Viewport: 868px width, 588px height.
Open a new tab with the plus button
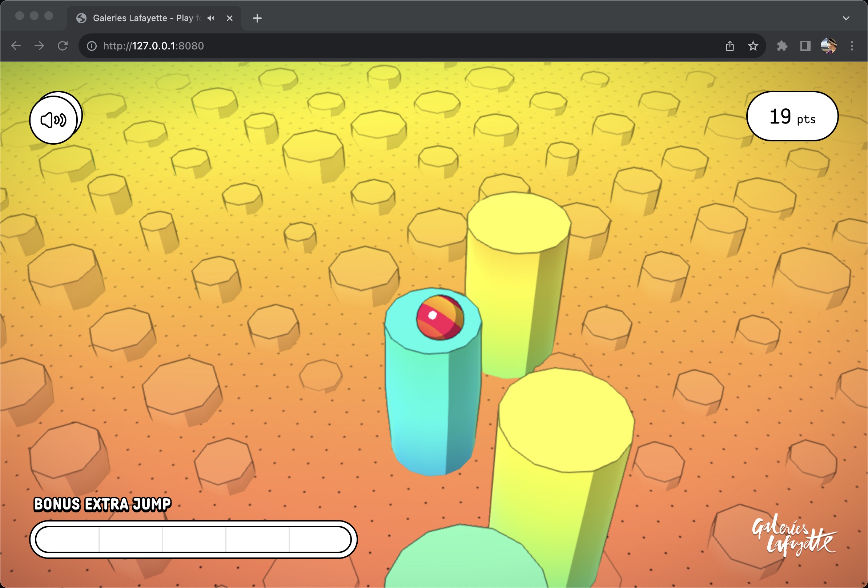(257, 18)
